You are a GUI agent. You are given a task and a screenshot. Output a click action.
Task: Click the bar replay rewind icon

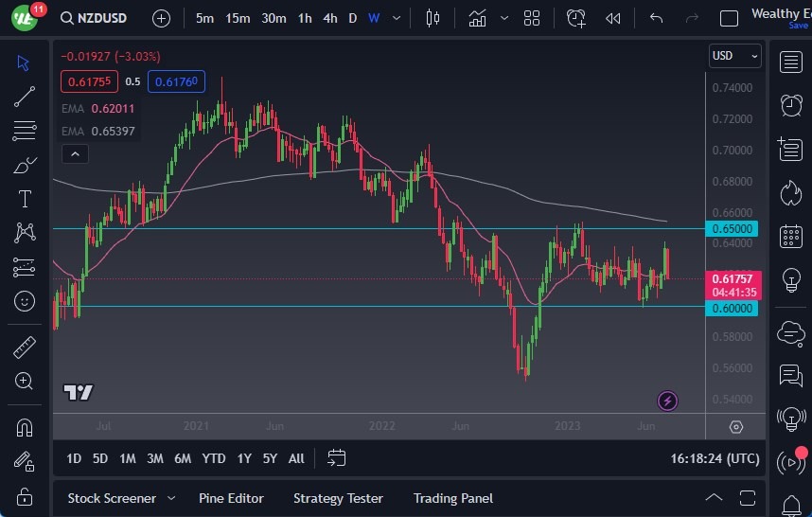613,18
